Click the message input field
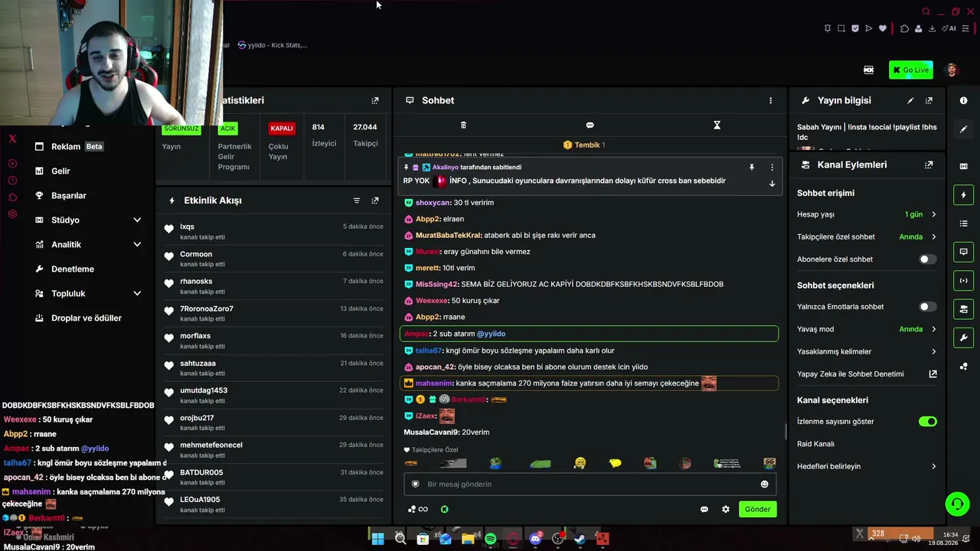Screen dimensions: 980x551 coord(590,484)
